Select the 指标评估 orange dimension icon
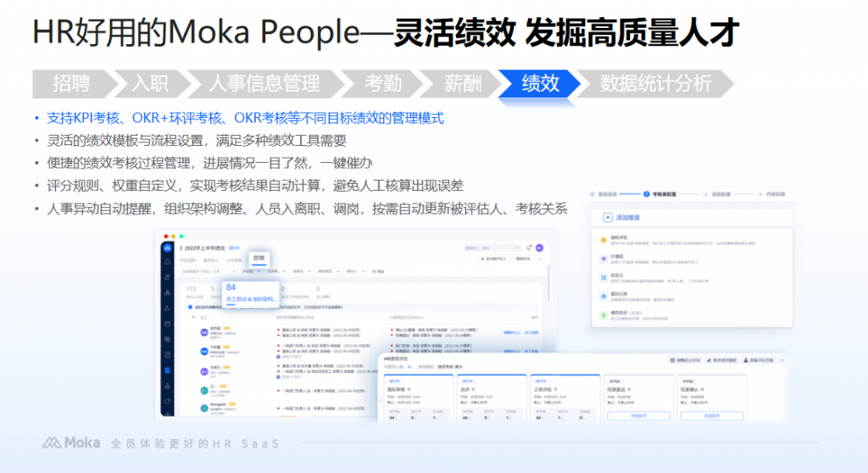 [603, 239]
